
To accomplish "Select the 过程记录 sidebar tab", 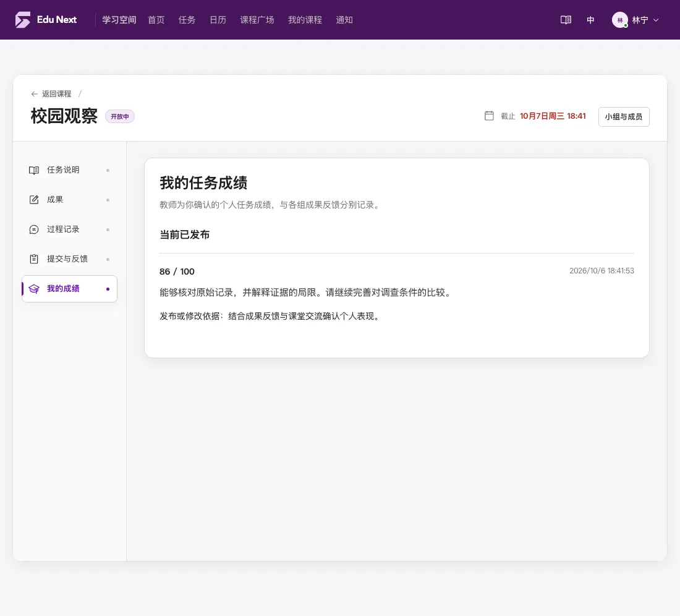I will [x=69, y=229].
